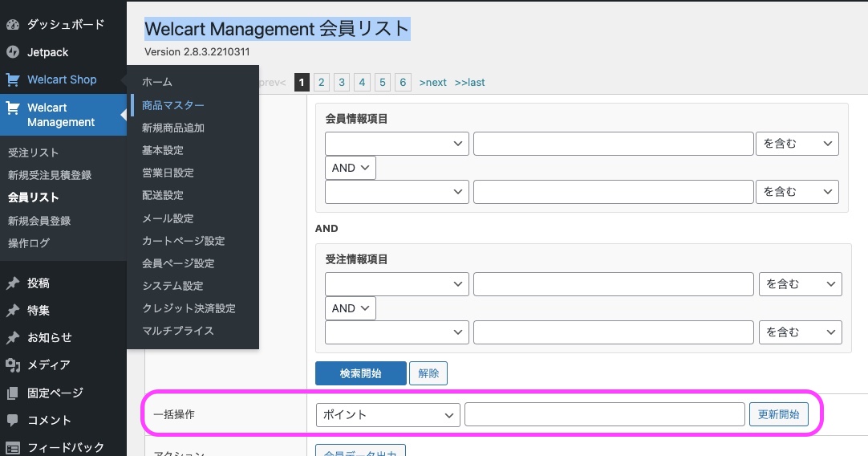Click the pin icon beside 投稿
The image size is (868, 456).
click(x=13, y=283)
